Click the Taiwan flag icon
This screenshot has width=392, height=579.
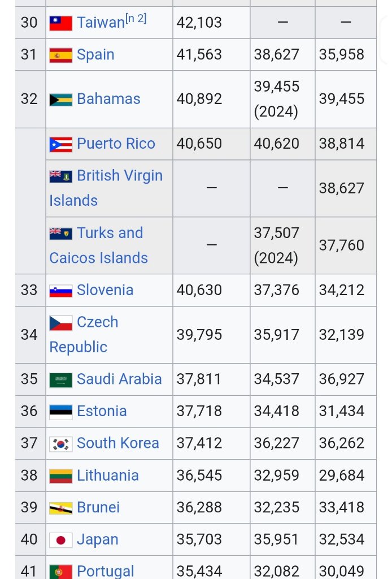pos(61,23)
